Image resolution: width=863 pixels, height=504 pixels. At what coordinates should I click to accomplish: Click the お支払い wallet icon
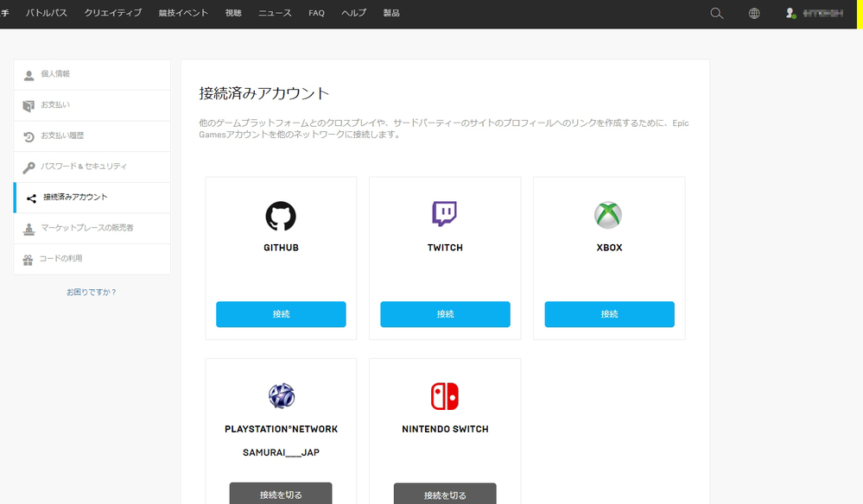pyautogui.click(x=29, y=106)
